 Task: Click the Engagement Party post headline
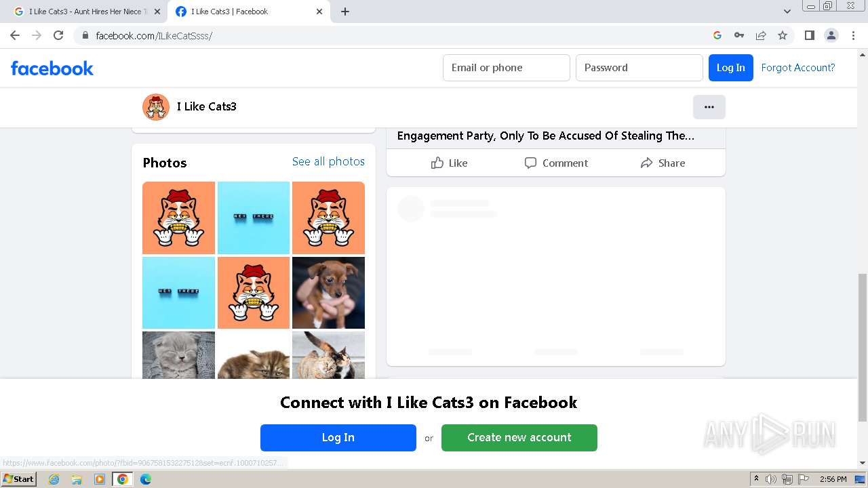point(546,136)
